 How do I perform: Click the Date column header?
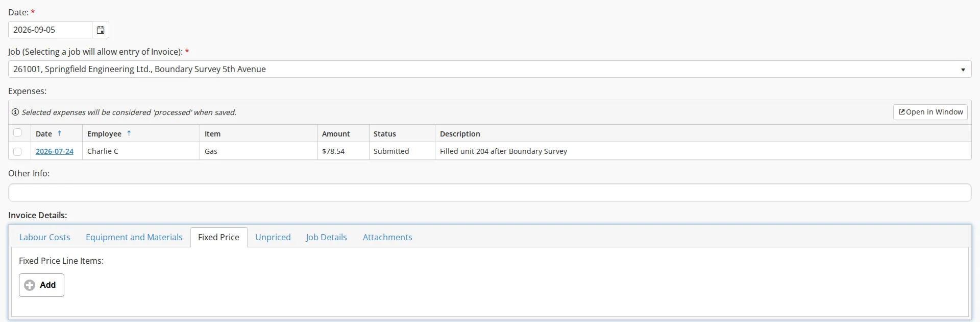click(57, 133)
